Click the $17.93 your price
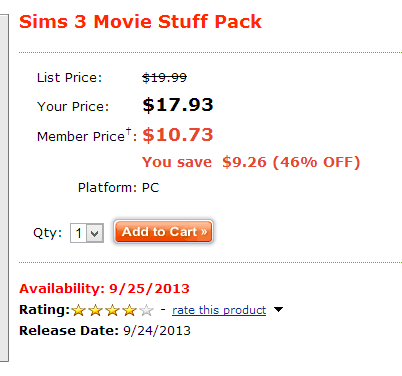The image size is (402, 376). coord(178,105)
